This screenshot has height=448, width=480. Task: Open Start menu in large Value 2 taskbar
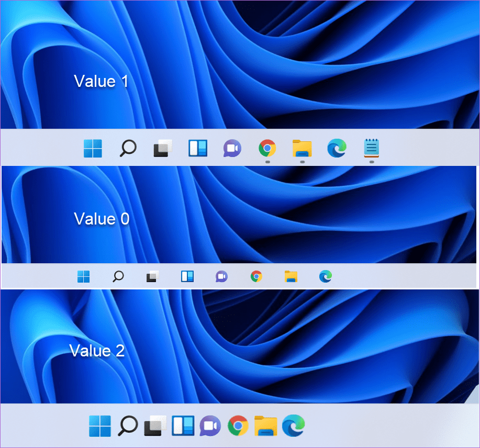[100, 426]
